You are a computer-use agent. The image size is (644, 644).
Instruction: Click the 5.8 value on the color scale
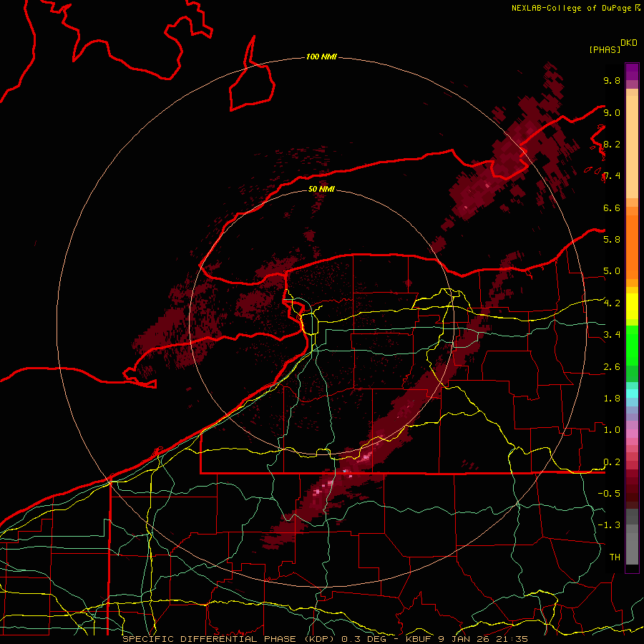[612, 240]
